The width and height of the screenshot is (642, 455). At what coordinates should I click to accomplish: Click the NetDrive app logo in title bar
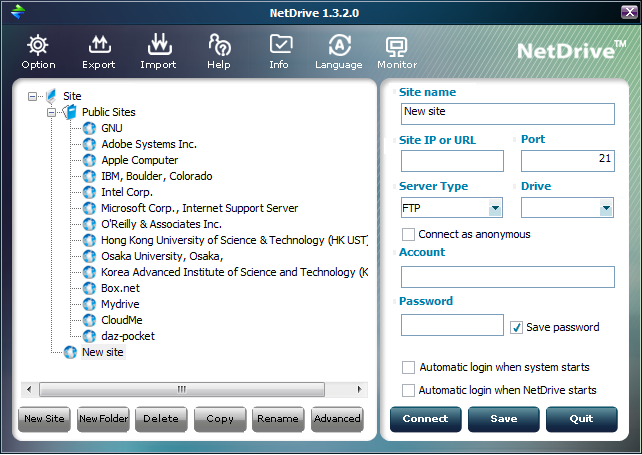coord(18,11)
